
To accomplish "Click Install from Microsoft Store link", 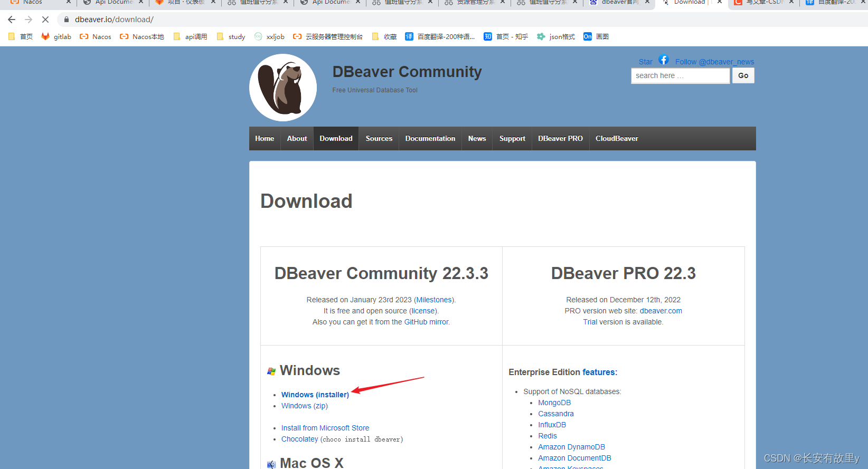I will click(x=325, y=428).
